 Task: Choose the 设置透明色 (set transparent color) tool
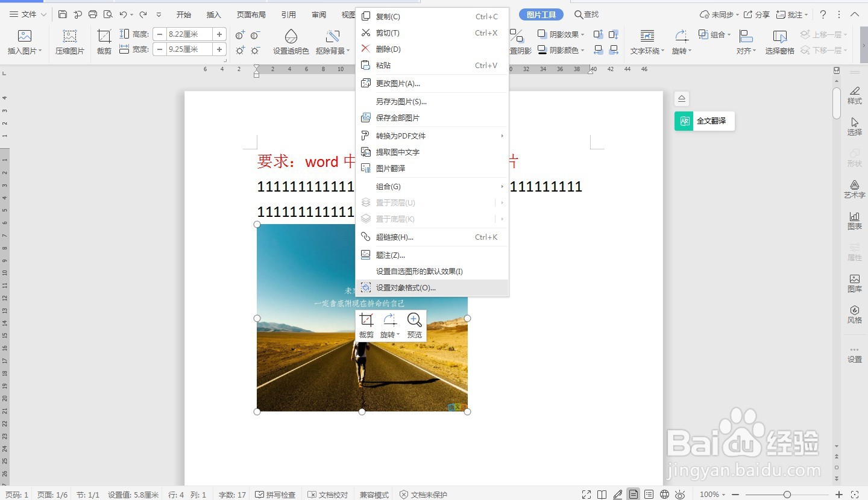[291, 42]
